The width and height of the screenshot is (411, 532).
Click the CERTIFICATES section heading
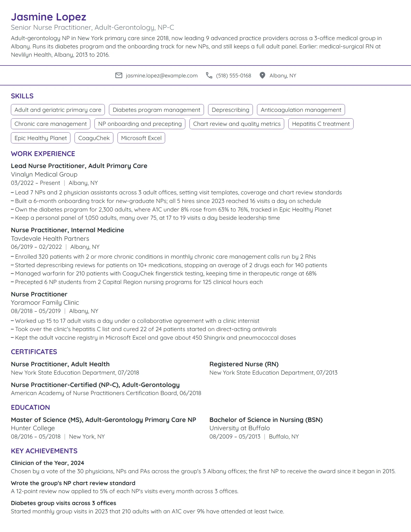coord(34,352)
